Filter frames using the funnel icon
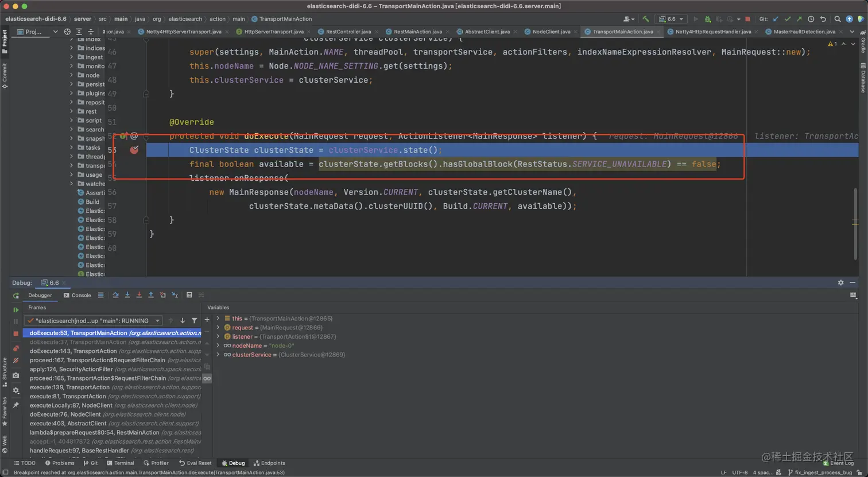868x477 pixels. click(x=195, y=321)
